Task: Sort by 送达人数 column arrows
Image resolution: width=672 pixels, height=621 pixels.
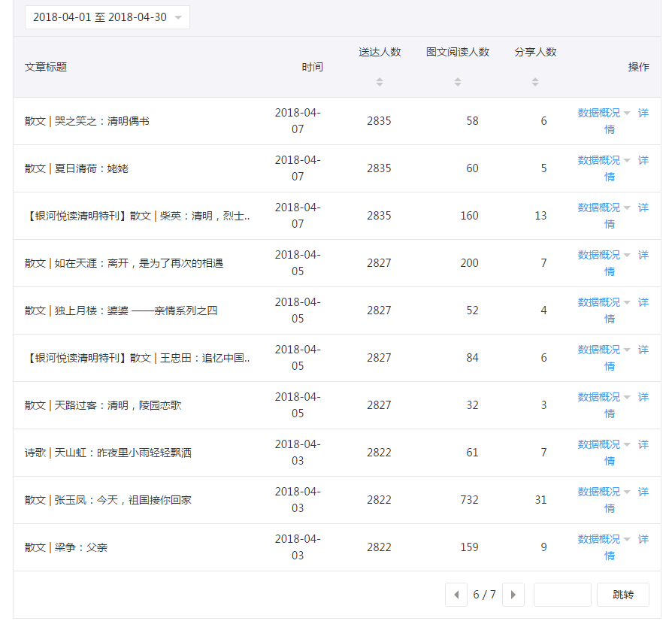Action: tap(380, 82)
